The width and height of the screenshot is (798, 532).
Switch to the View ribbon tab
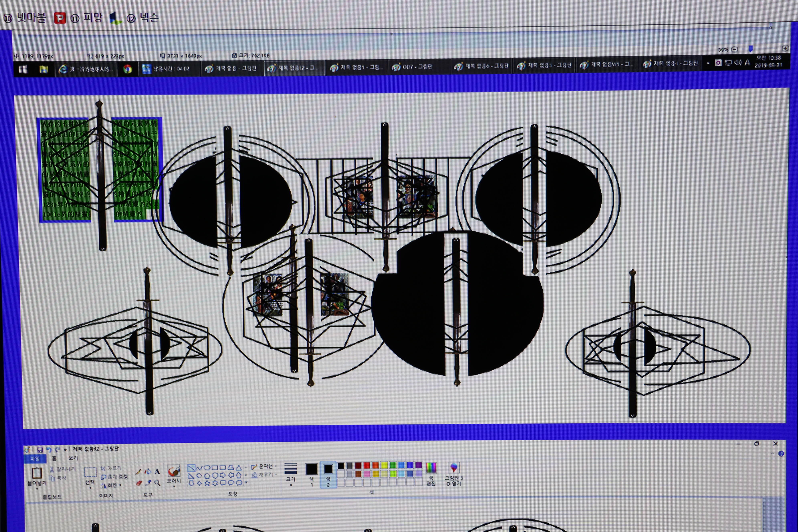(73, 458)
